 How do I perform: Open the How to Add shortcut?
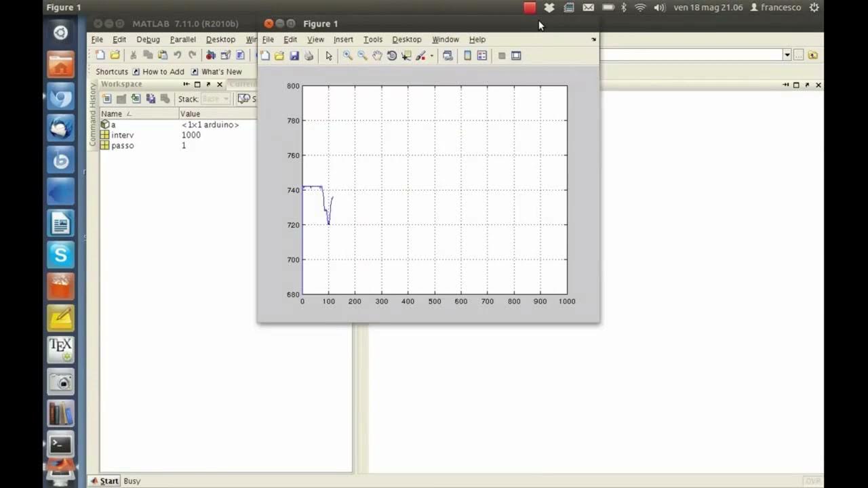click(158, 71)
